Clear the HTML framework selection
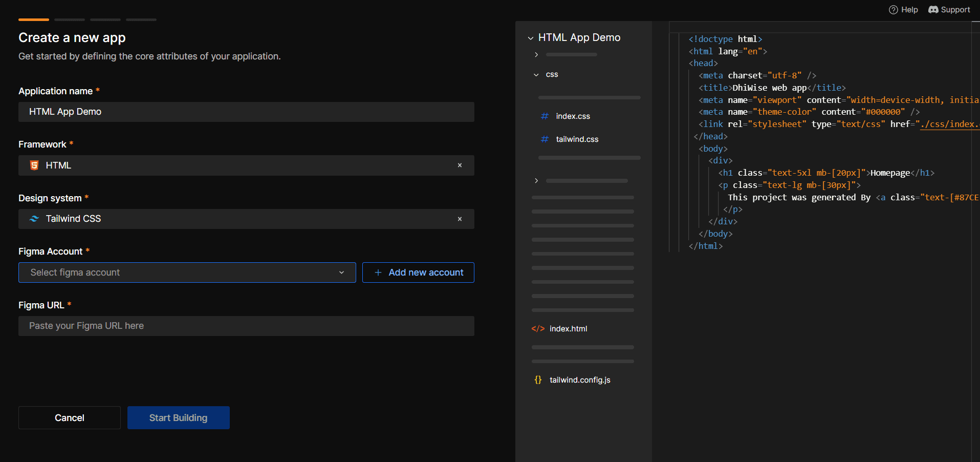This screenshot has height=462, width=980. [460, 165]
